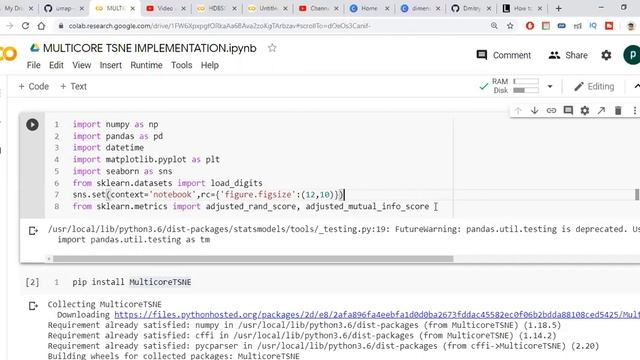
Task: Expand RAM Disk resources dropdown
Action: [550, 87]
